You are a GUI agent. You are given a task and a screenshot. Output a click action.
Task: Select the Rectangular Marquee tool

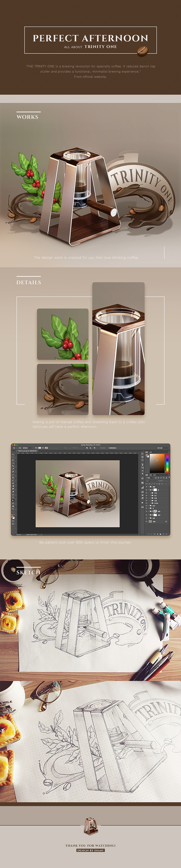click(13, 457)
